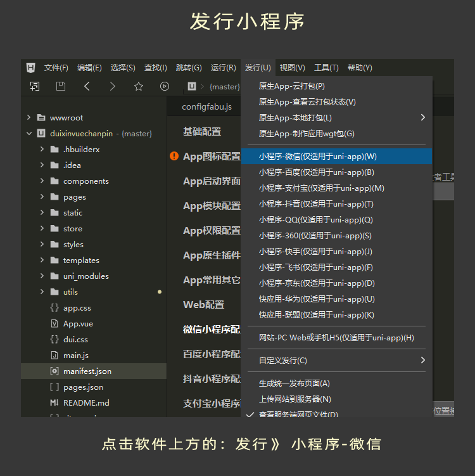The height and width of the screenshot is (476, 475).
Task: Open the Web配置 section
Action: (203, 304)
